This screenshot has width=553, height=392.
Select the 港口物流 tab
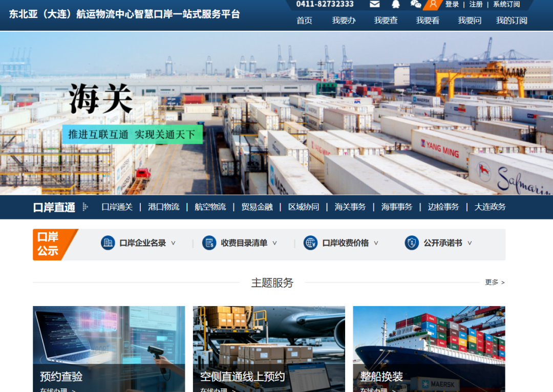pyautogui.click(x=164, y=207)
